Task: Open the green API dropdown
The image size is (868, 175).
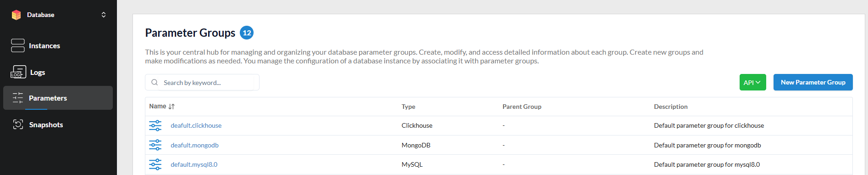Action: coord(752,82)
